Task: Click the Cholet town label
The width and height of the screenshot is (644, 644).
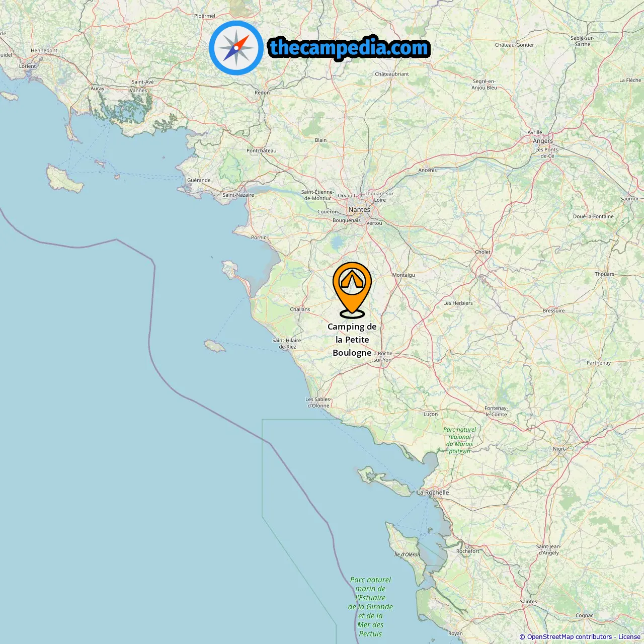Action: pyautogui.click(x=482, y=252)
